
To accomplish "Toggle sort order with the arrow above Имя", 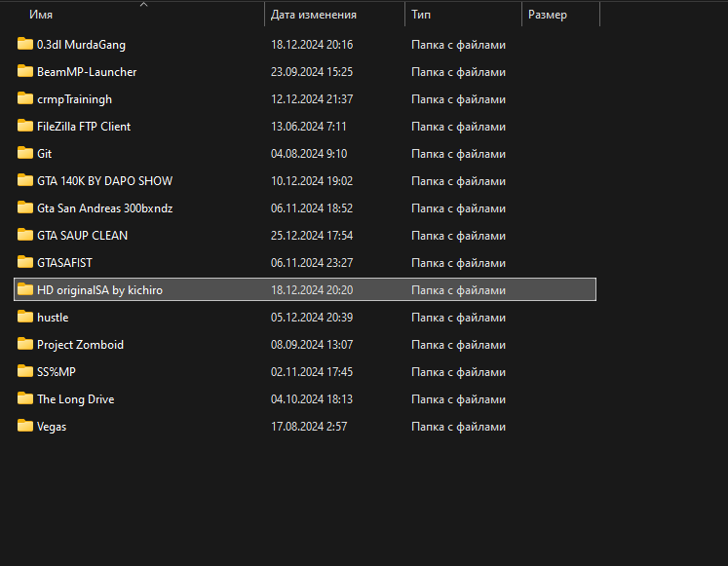I will click(x=144, y=4).
